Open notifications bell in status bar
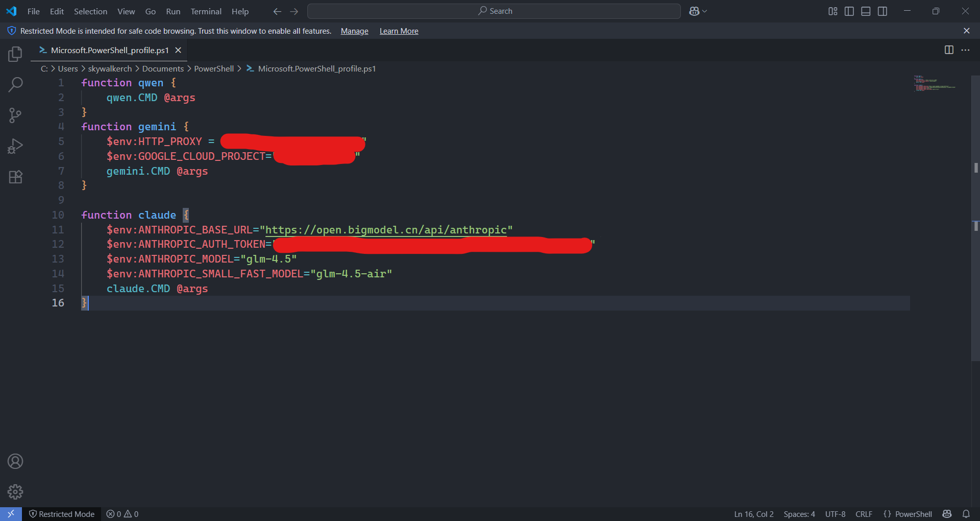The width and height of the screenshot is (980, 521). click(966, 514)
